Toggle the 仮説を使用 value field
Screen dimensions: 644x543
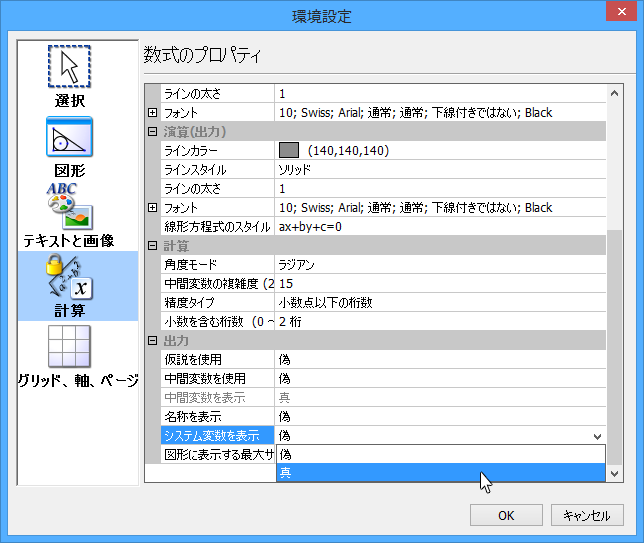tap(440, 359)
